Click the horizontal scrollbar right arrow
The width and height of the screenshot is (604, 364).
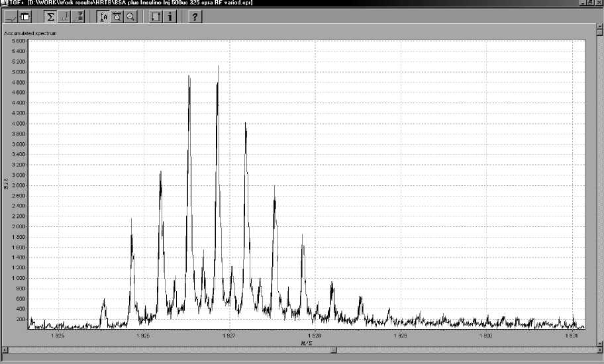tap(598, 350)
